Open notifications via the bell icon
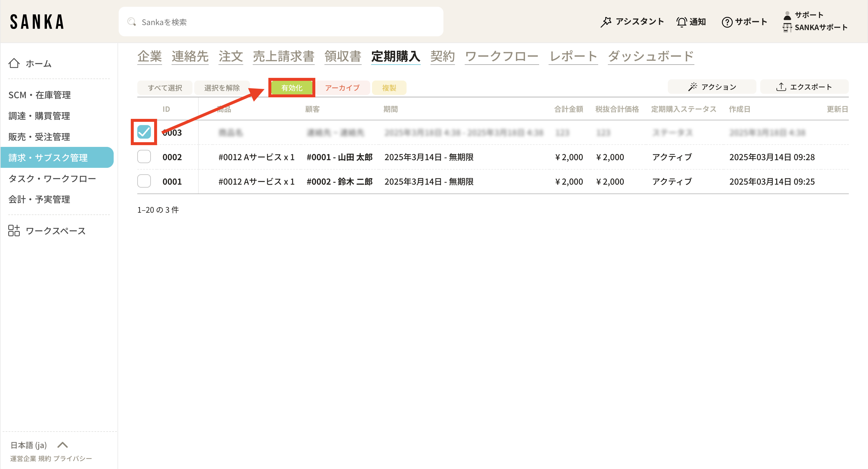The image size is (868, 469). (681, 22)
